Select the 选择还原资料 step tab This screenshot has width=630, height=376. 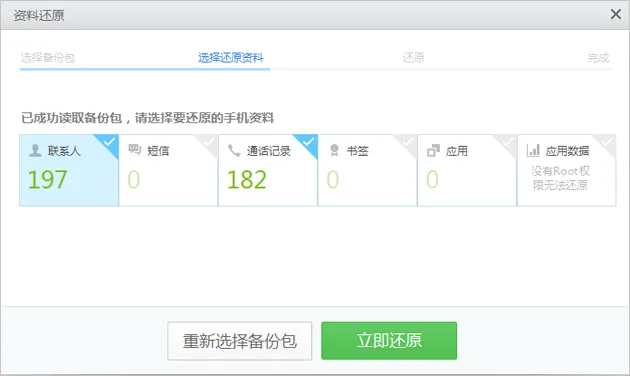(231, 58)
